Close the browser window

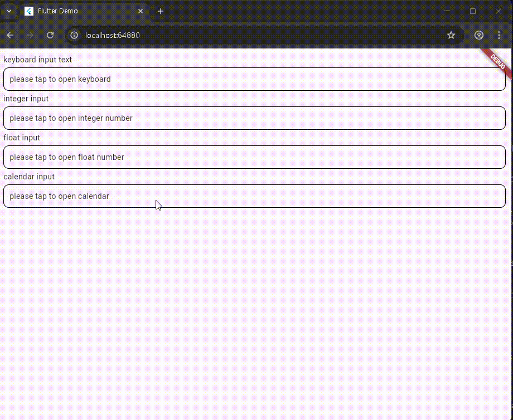coord(499,11)
